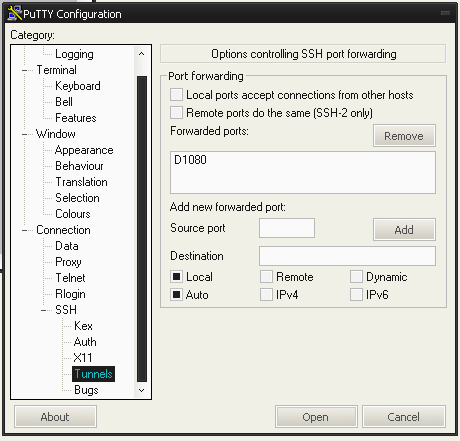The image size is (460, 441).
Task: Open the Selection category
Action: (x=77, y=198)
